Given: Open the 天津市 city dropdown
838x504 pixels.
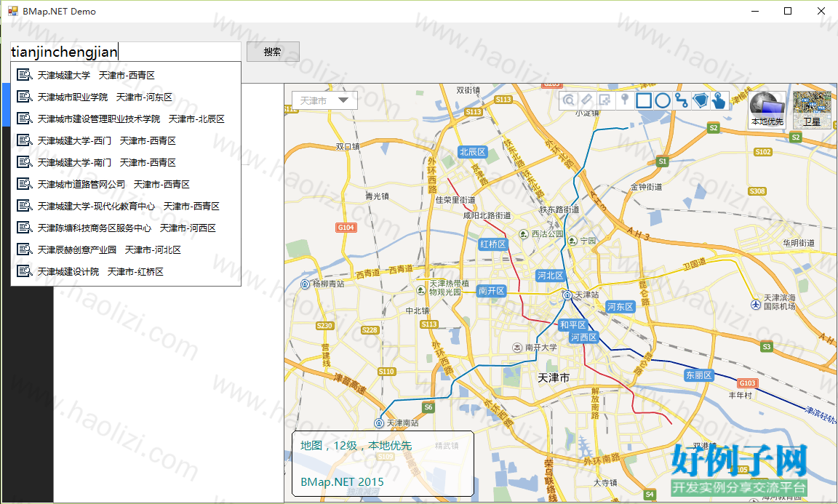Looking at the screenshot, I should point(324,100).
